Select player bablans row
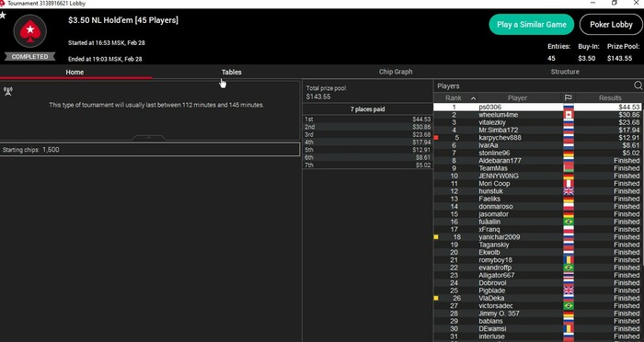This screenshot has height=342, width=644. point(537,321)
